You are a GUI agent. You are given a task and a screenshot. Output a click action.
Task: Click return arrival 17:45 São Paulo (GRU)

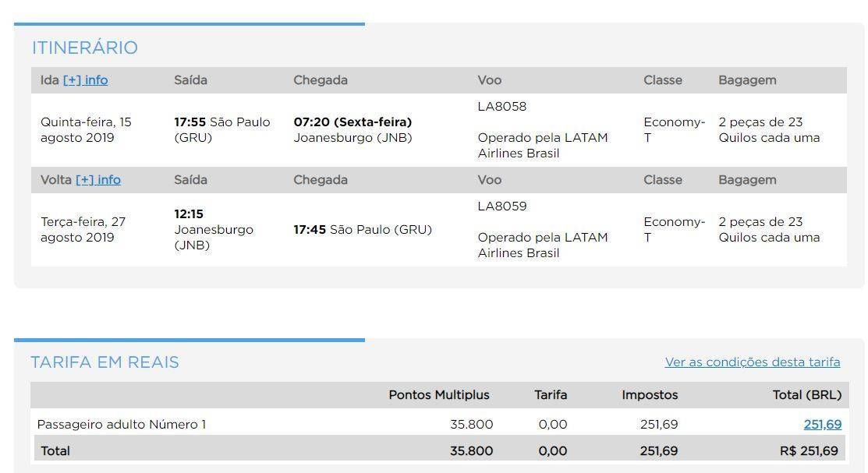pyautogui.click(x=363, y=230)
